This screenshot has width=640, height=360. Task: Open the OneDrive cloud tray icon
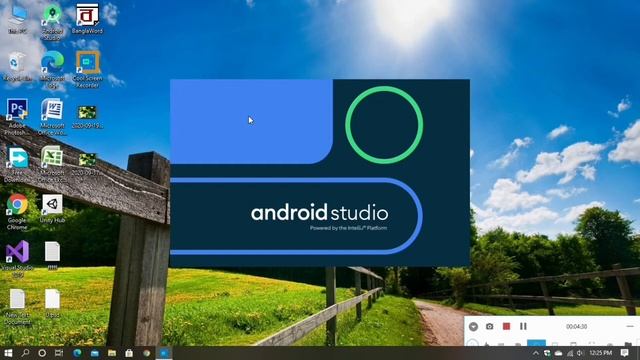pos(558,353)
